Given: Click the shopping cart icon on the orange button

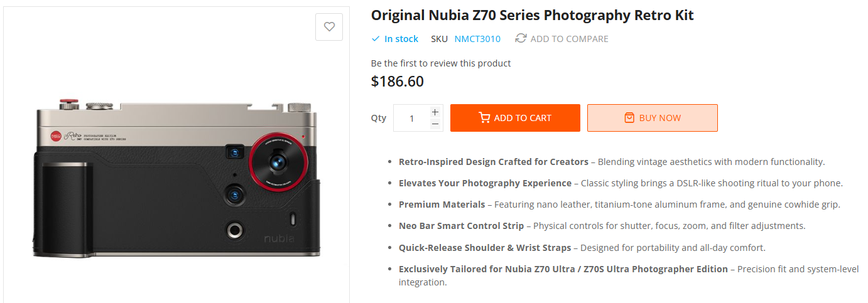Looking at the screenshot, I should click(484, 118).
